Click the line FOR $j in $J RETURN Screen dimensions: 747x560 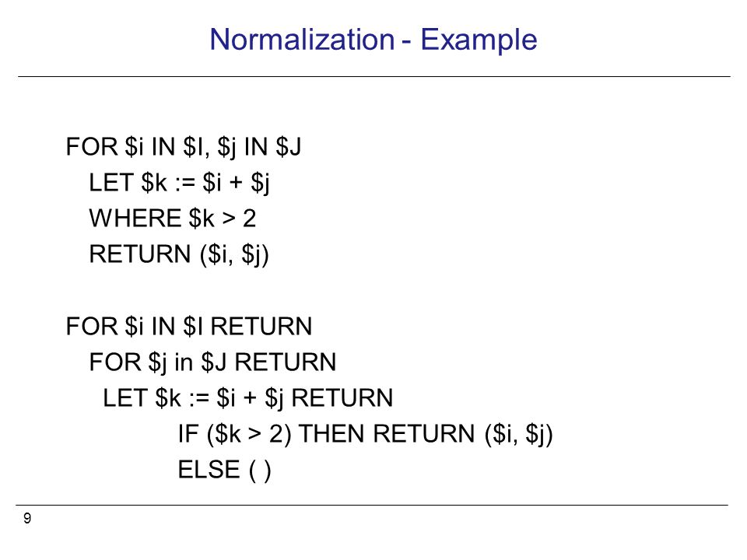point(212,362)
